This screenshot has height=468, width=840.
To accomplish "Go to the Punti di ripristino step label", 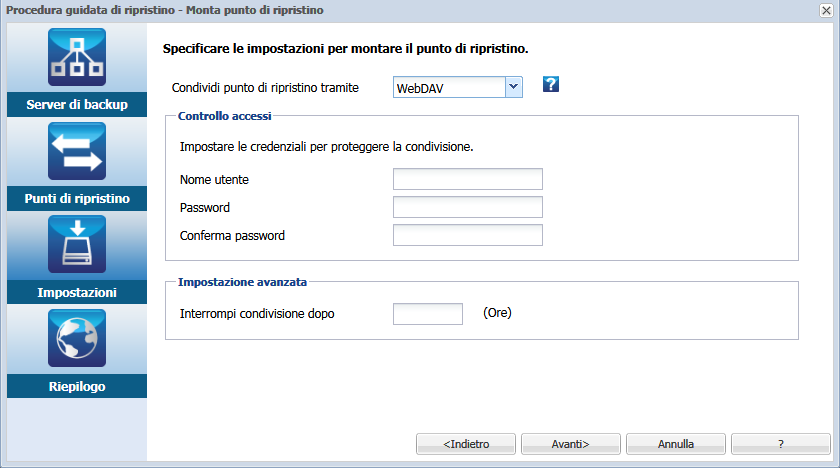I will click(77, 199).
